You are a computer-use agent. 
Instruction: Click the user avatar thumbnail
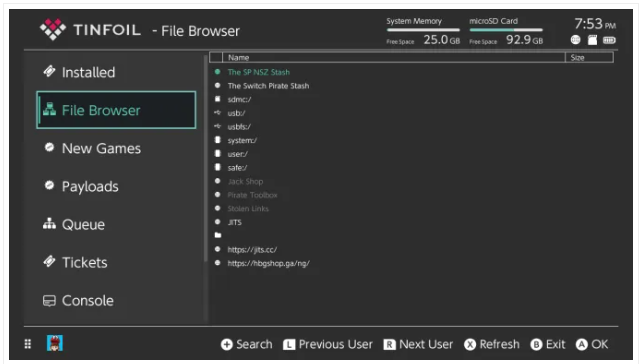click(x=55, y=343)
